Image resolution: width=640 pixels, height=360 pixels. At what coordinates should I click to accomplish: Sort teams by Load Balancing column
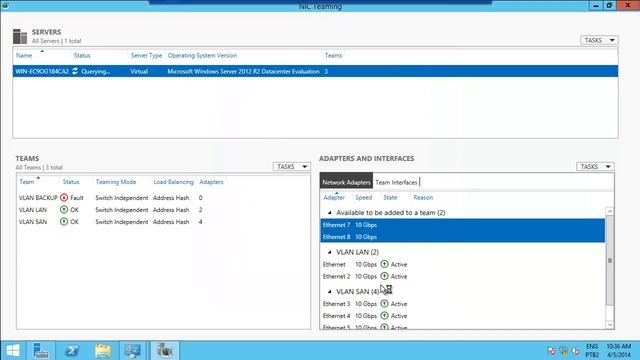(173, 182)
